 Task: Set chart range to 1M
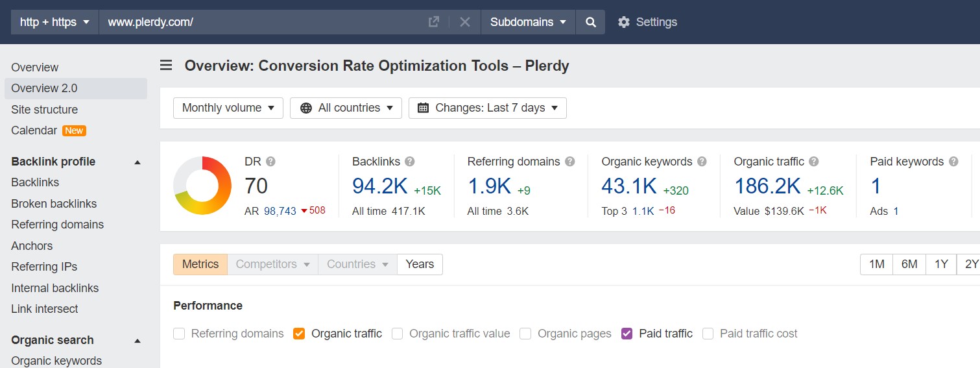click(x=877, y=264)
